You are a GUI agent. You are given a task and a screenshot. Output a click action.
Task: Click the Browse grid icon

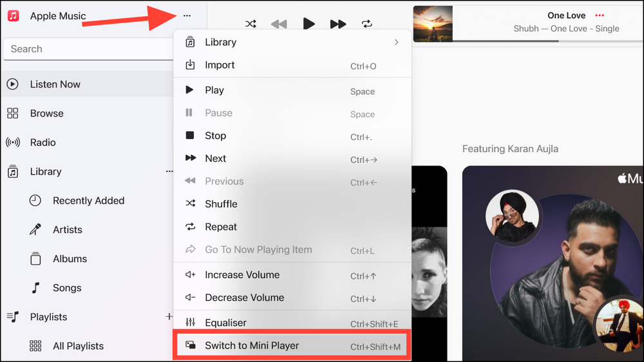(13, 113)
